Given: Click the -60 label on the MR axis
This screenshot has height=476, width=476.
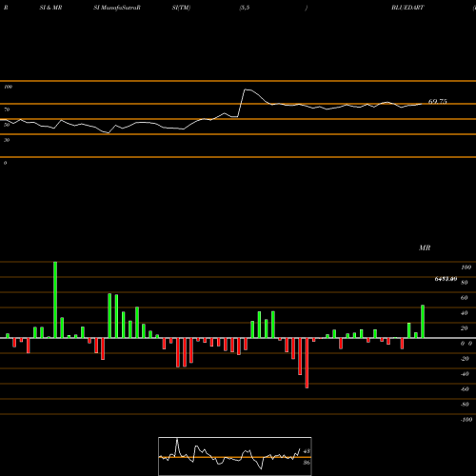Looking at the screenshot, I should pos(465,389).
